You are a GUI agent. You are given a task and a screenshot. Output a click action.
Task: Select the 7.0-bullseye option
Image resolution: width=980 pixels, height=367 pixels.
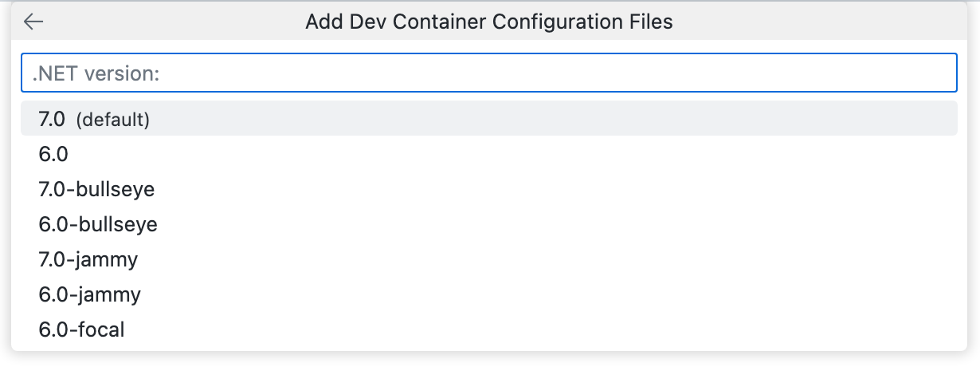96,189
